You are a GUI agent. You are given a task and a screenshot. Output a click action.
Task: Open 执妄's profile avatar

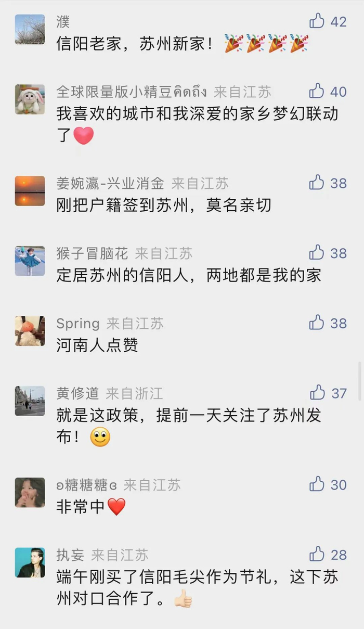tap(30, 563)
